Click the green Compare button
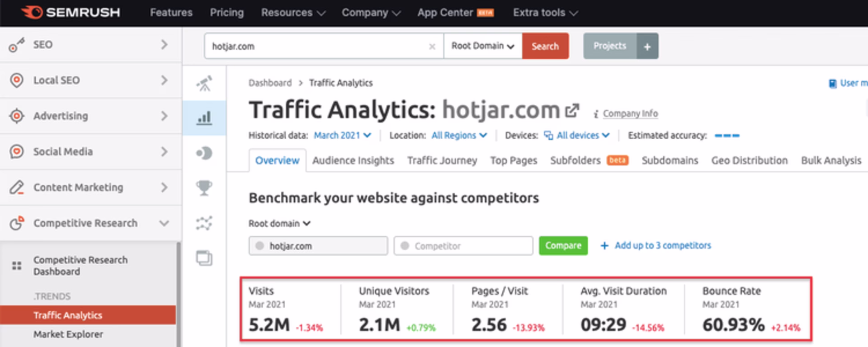The height and width of the screenshot is (347, 868). click(563, 246)
